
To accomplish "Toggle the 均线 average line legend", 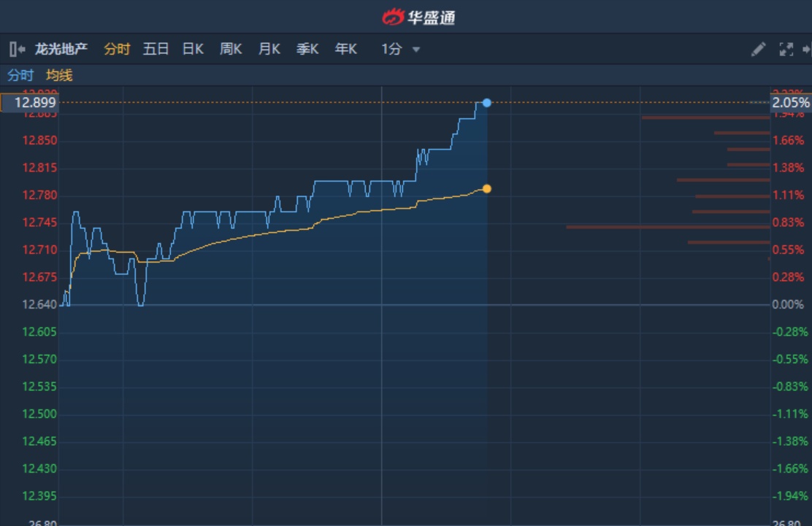I will [x=59, y=75].
